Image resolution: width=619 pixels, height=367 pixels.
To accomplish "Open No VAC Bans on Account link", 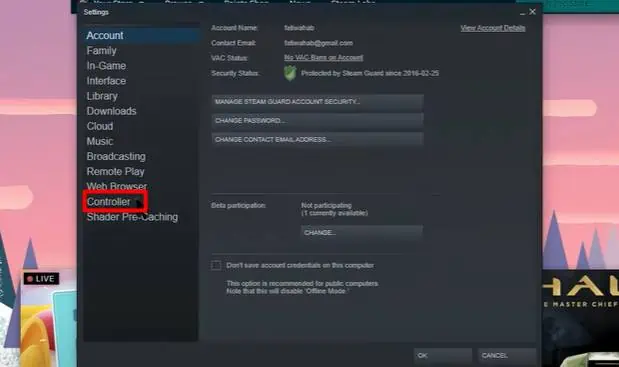I will [323, 58].
